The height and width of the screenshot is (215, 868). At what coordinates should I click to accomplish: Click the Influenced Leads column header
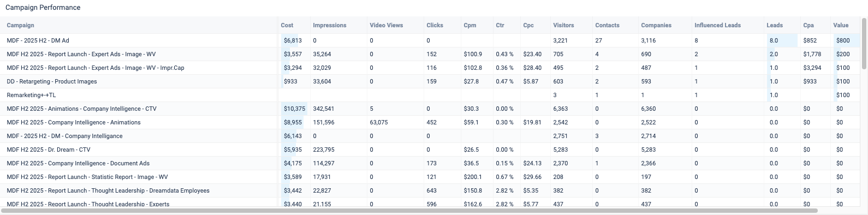717,25
